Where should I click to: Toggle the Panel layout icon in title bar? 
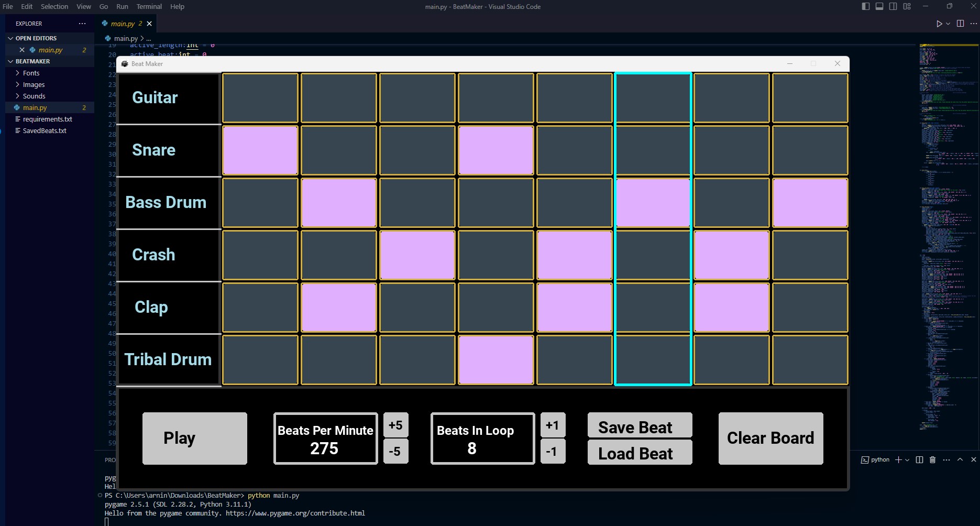point(879,6)
